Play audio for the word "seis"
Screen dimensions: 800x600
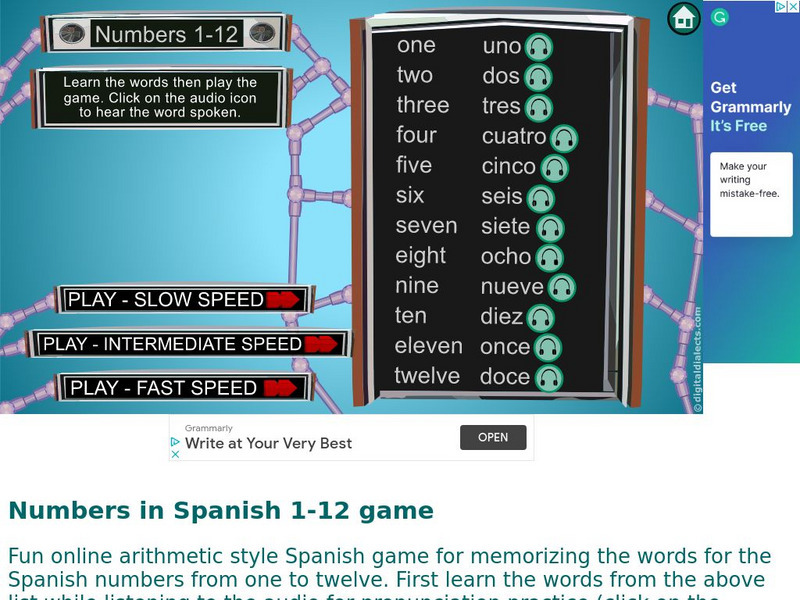(541, 196)
